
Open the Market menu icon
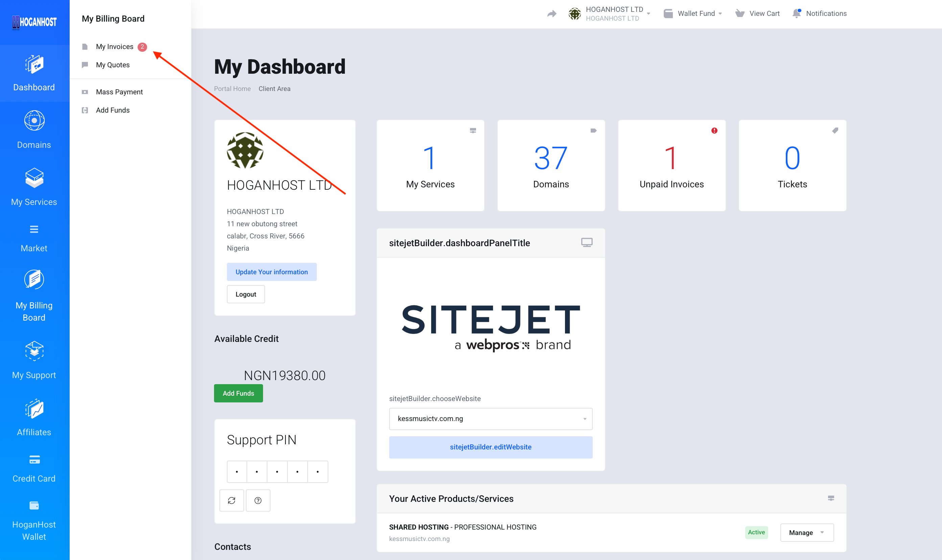(x=34, y=229)
